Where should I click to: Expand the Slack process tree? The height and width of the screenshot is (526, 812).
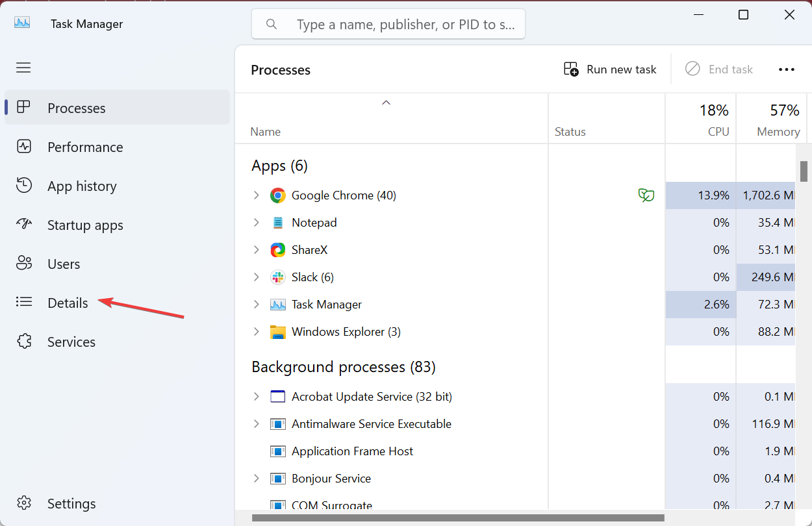(x=256, y=277)
